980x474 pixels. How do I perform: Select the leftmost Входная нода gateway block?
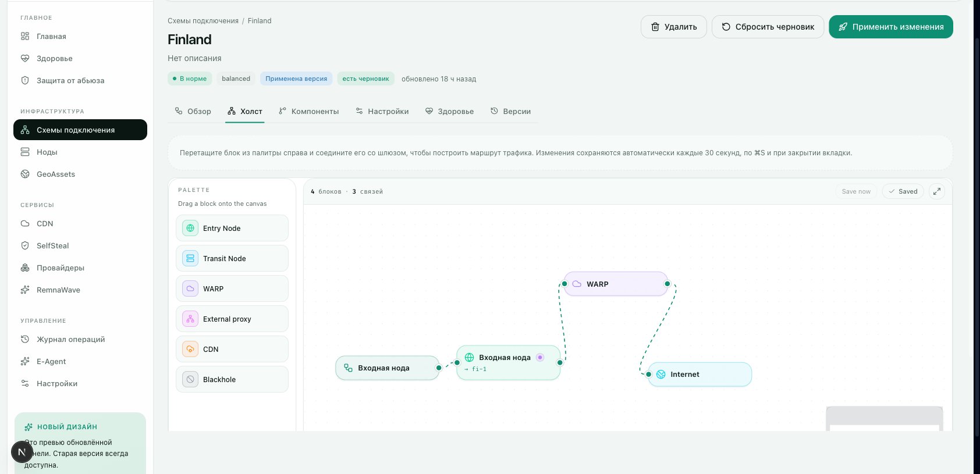[387, 368]
